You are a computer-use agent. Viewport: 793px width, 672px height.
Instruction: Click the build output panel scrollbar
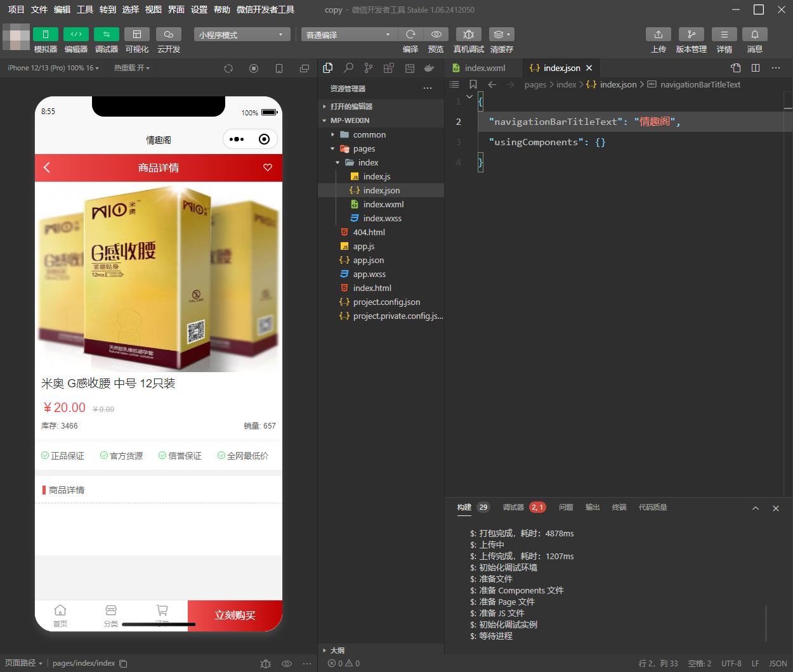point(766,623)
